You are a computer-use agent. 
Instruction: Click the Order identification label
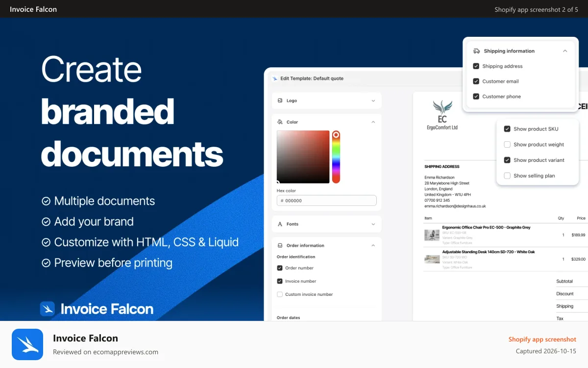pos(295,257)
